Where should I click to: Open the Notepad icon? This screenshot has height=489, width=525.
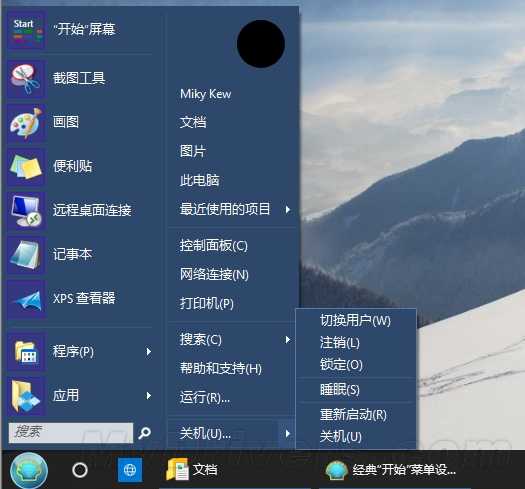click(x=26, y=255)
